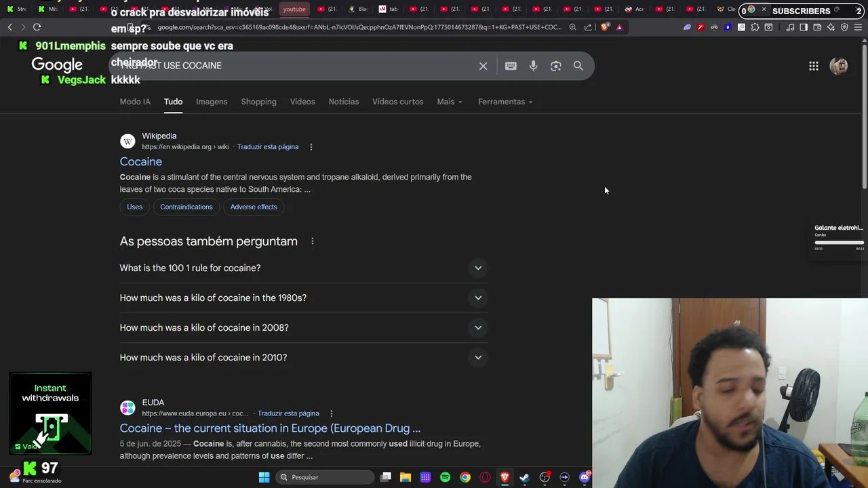Seek the 'Galante eletrohi...' music progress bar
Image resolution: width=868 pixels, height=488 pixels.
point(840,243)
